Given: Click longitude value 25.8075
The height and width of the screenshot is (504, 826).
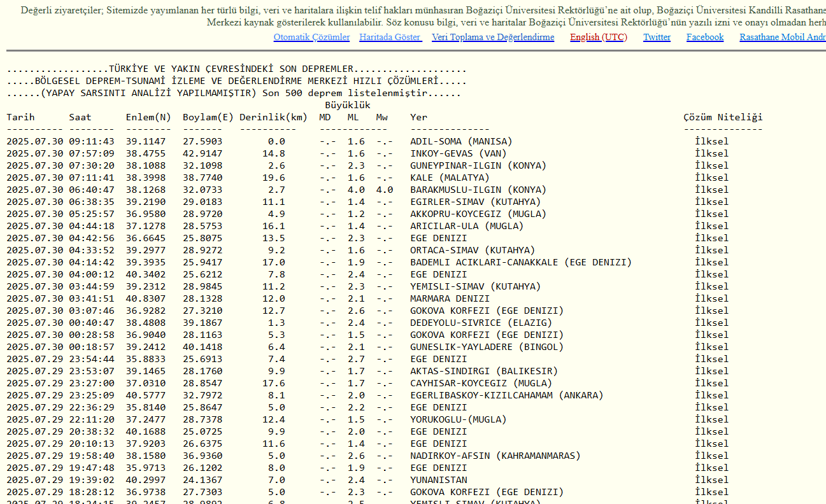Looking at the screenshot, I should [x=203, y=238].
